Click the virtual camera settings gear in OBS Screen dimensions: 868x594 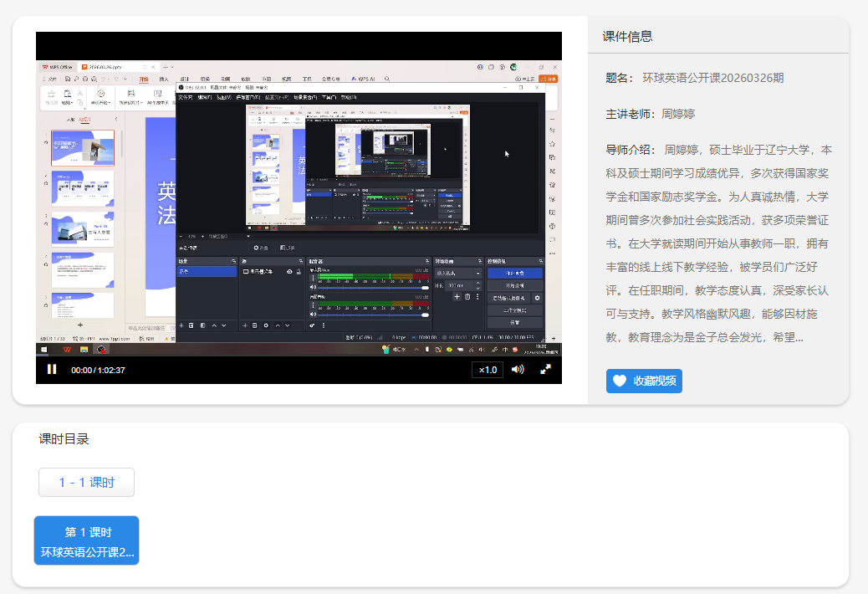tap(537, 298)
